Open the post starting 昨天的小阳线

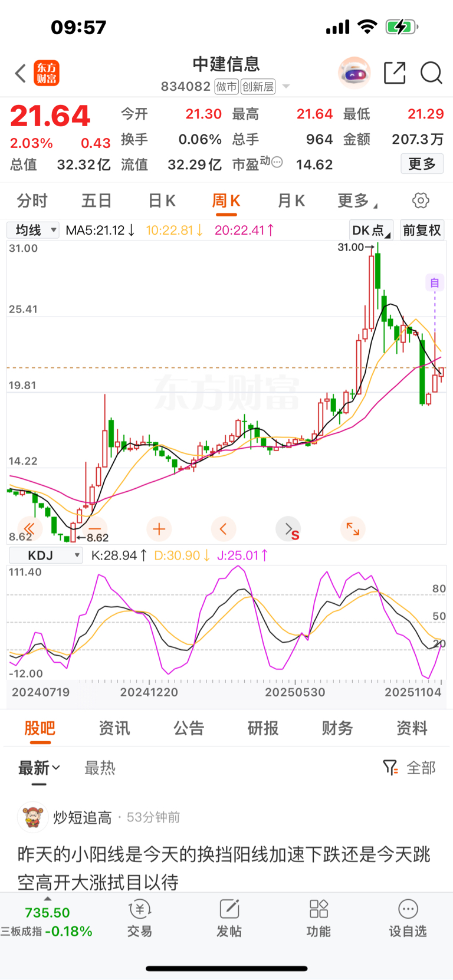pos(224,868)
